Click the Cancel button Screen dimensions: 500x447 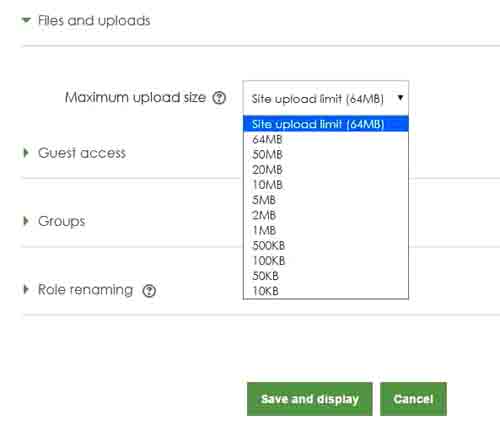[413, 399]
